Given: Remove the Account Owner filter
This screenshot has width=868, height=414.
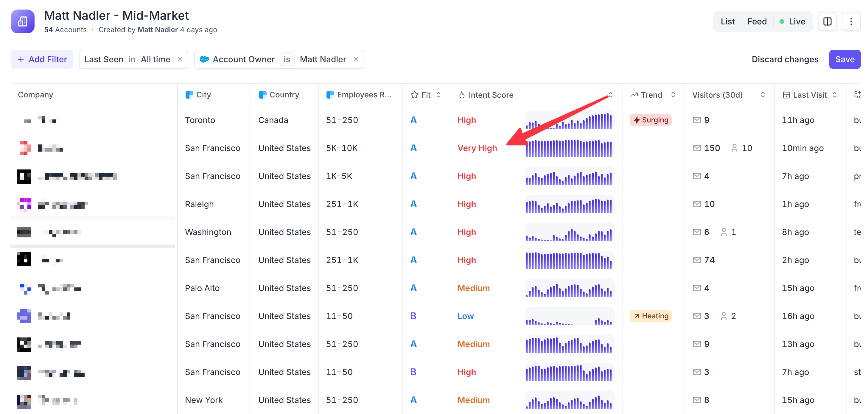Looking at the screenshot, I should point(356,59).
